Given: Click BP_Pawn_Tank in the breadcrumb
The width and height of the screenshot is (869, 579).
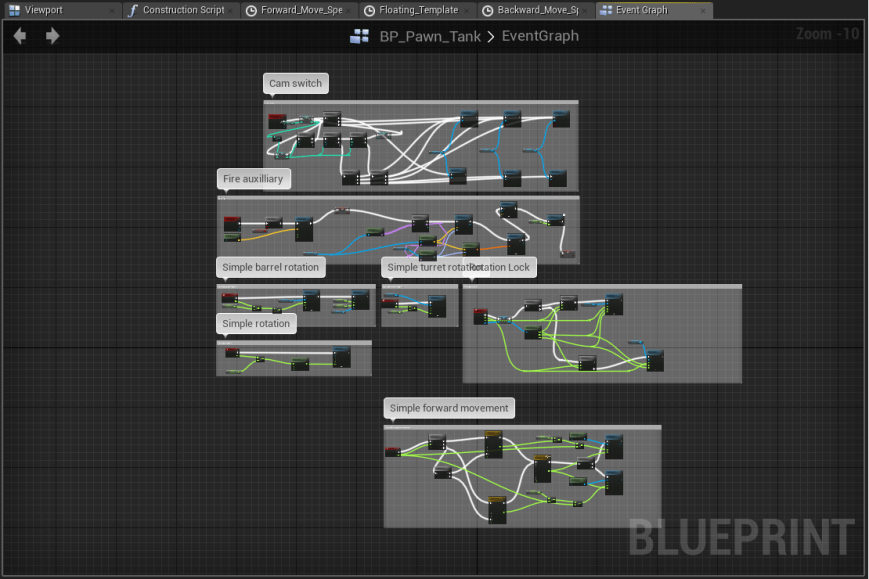Looking at the screenshot, I should point(430,37).
